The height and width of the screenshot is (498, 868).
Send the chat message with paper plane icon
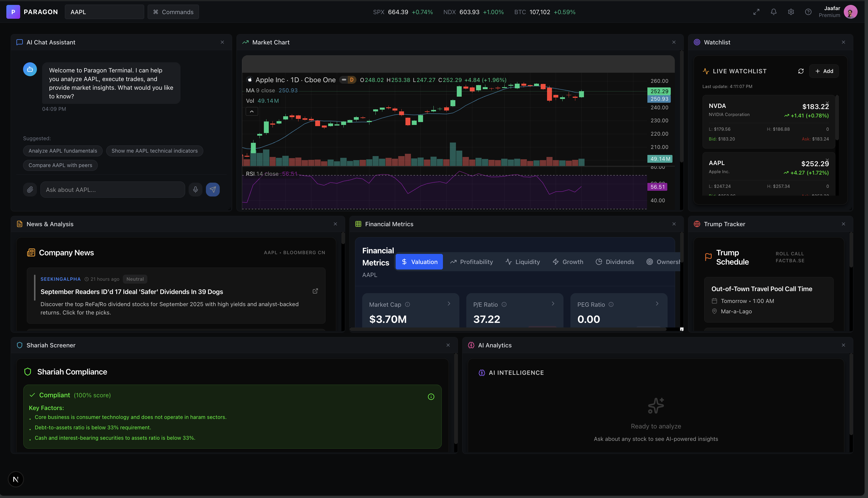213,190
